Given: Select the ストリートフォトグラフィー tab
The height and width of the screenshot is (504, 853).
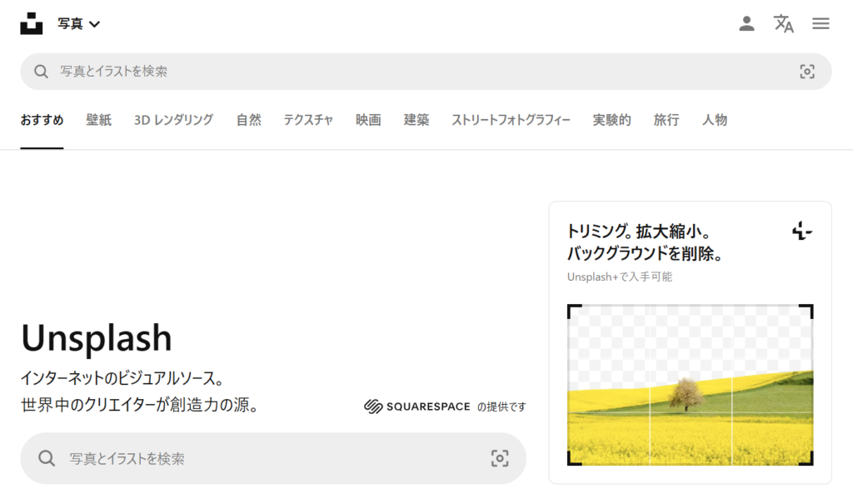Looking at the screenshot, I should tap(511, 120).
